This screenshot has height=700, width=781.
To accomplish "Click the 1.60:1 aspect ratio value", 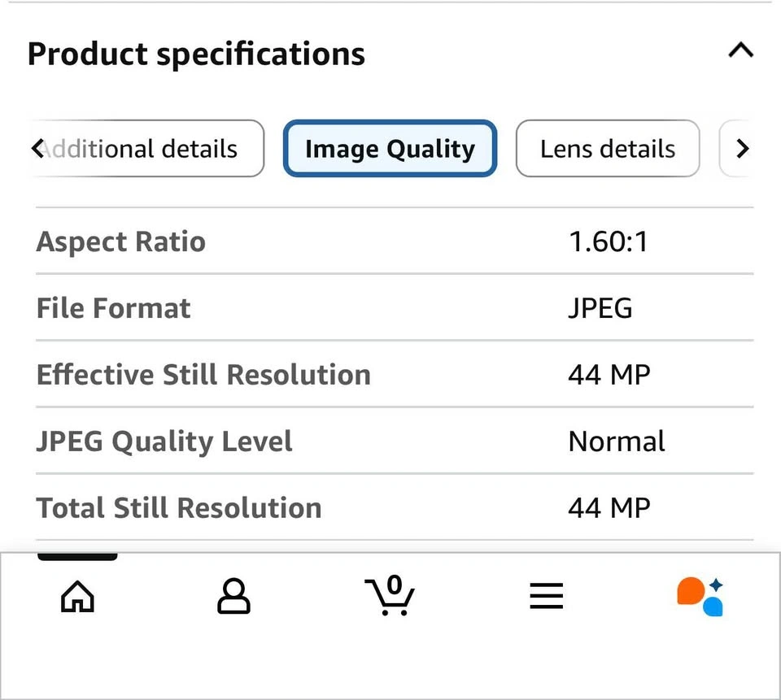I will (608, 241).
